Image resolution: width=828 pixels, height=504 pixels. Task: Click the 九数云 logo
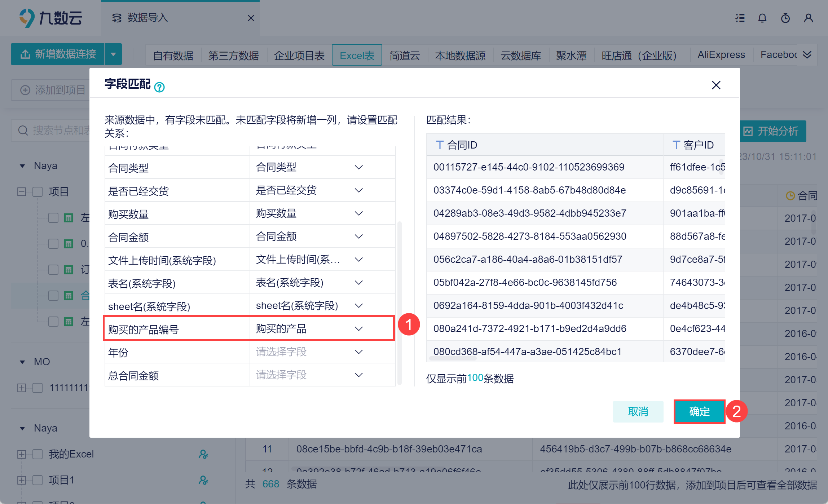(x=50, y=18)
